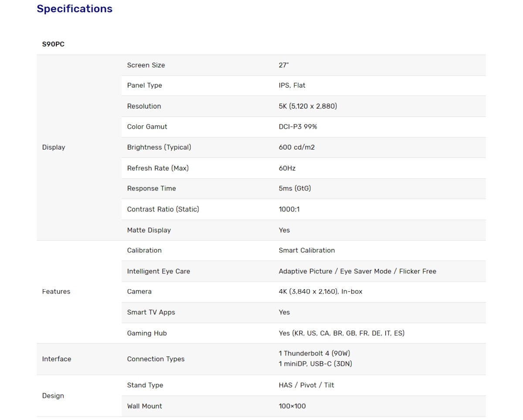Select the 1 Thunderbolt 4 (90W) line

click(x=314, y=353)
